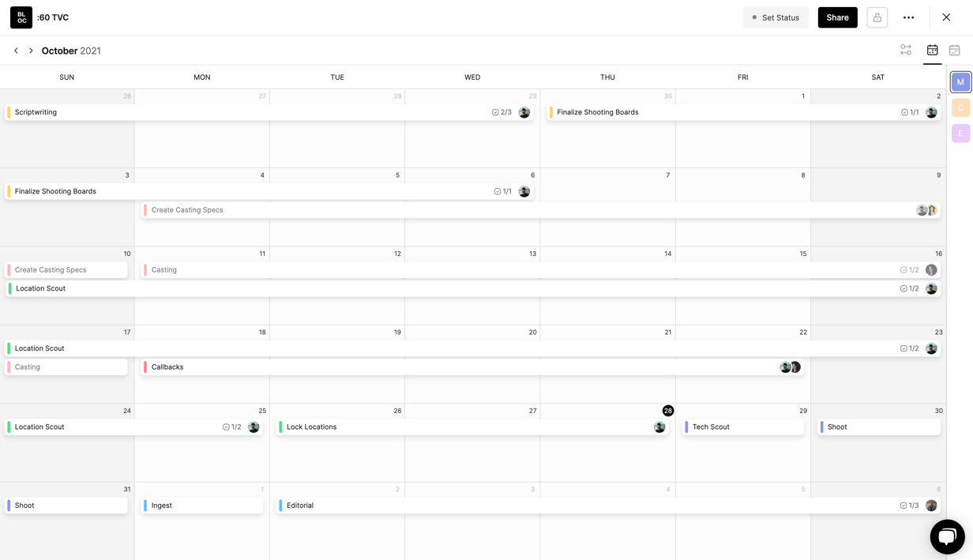Click the Share button
973x560 pixels.
[837, 17]
